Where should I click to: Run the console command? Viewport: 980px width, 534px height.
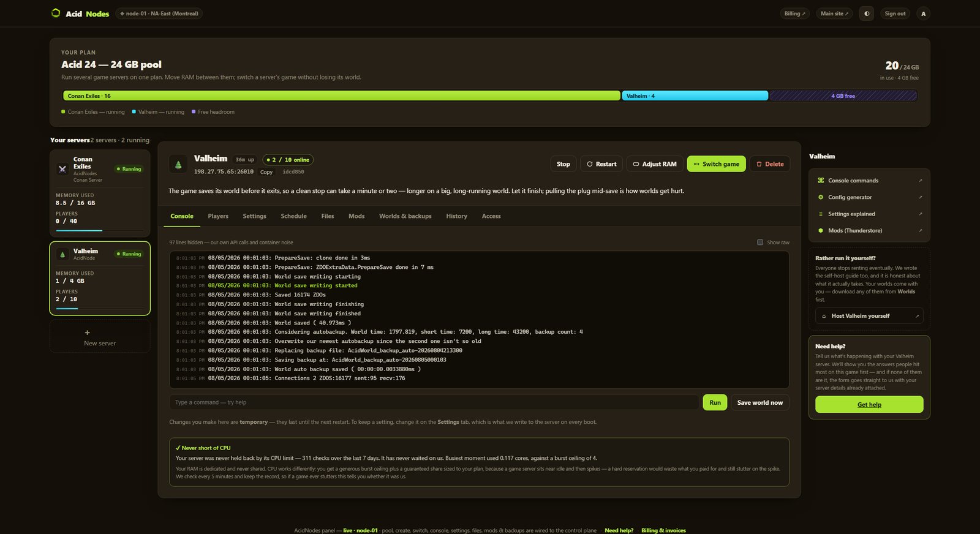(715, 402)
